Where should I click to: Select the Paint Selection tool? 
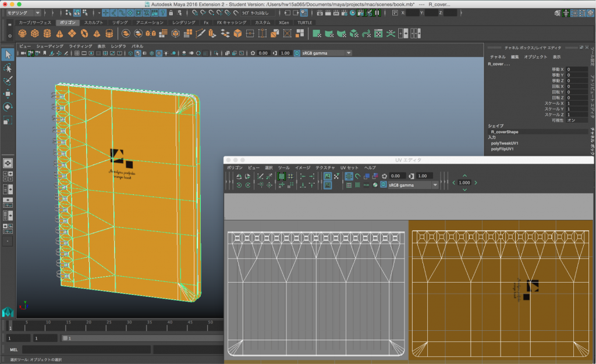coord(7,81)
